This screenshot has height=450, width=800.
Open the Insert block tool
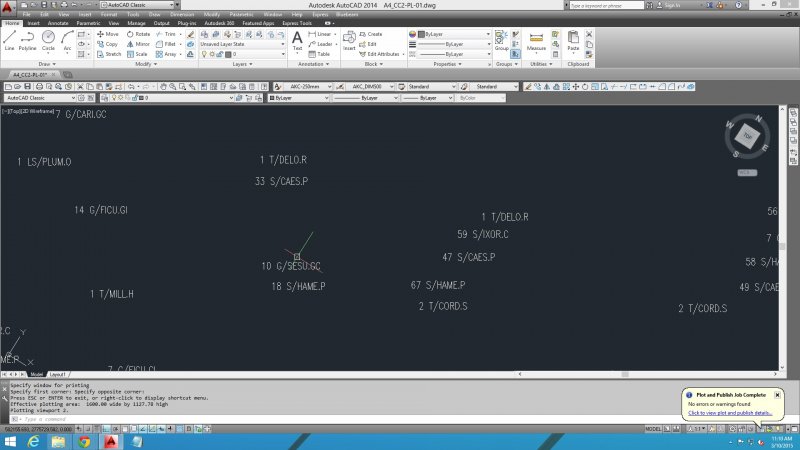click(349, 41)
